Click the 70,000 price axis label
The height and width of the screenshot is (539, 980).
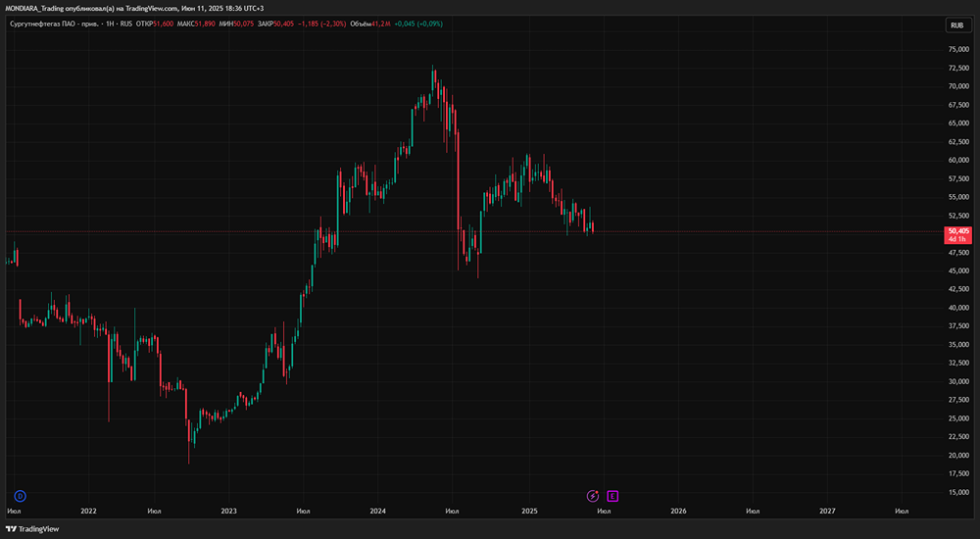tap(958, 86)
